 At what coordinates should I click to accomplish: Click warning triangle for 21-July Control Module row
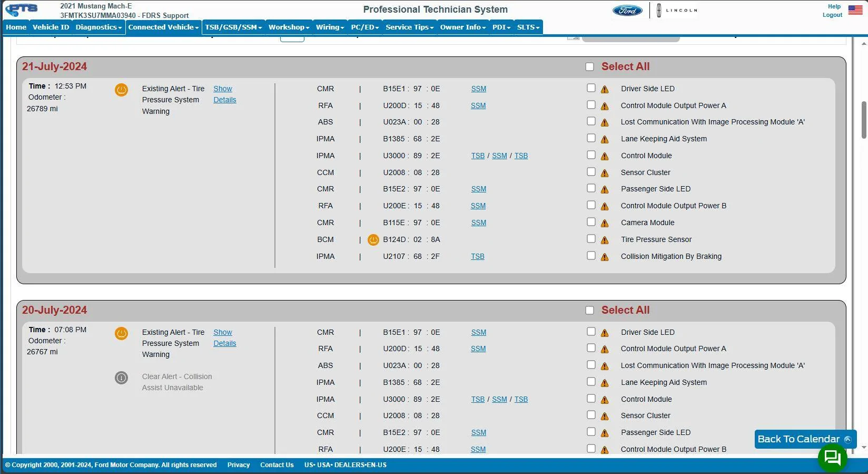605,157
